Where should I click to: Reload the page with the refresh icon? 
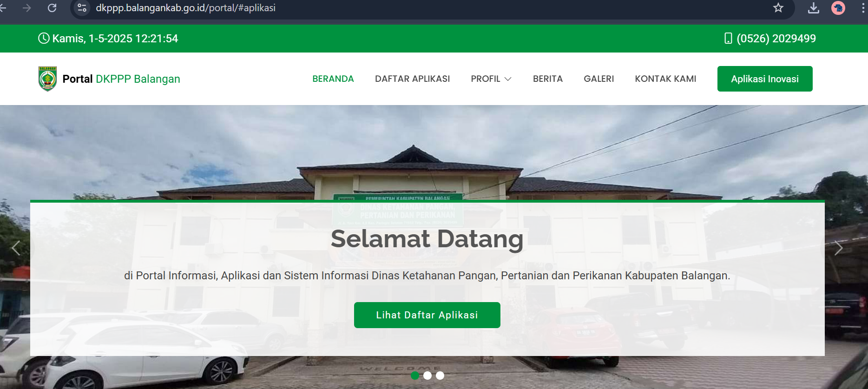(x=52, y=8)
